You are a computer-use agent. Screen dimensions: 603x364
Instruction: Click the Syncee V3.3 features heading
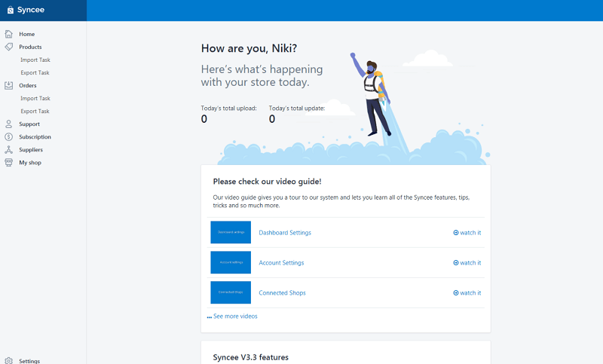point(251,357)
